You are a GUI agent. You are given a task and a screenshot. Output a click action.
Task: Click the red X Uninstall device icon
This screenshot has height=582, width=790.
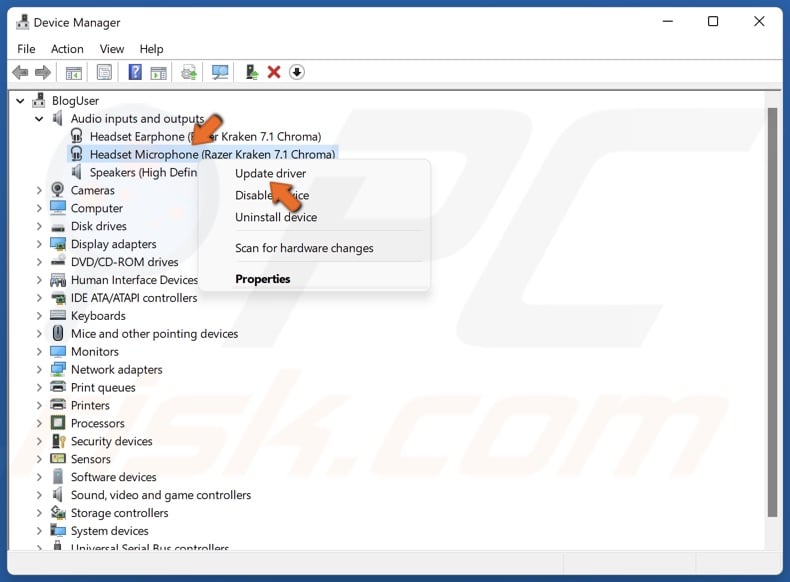coord(274,72)
